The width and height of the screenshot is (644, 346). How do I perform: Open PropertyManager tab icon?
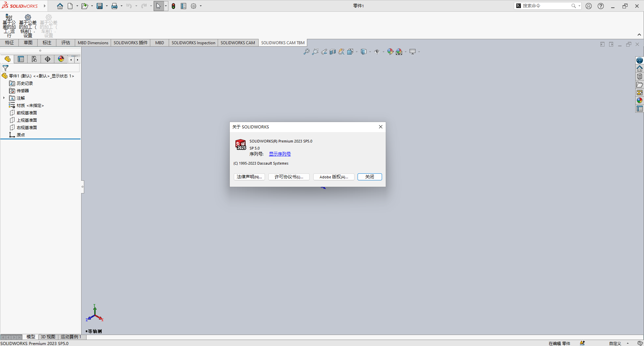pyautogui.click(x=21, y=59)
